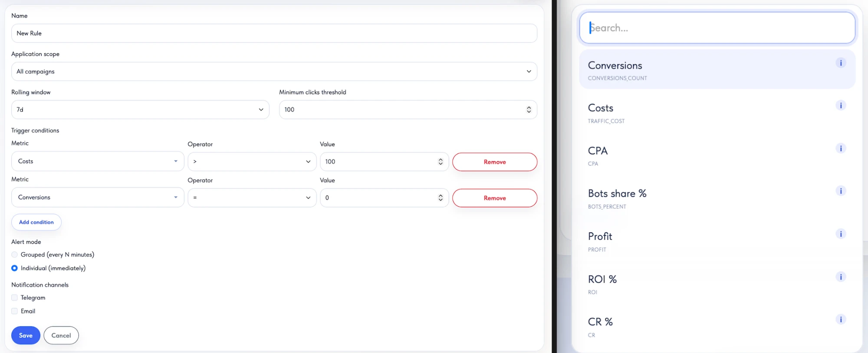Show info for CPA metric

[841, 148]
